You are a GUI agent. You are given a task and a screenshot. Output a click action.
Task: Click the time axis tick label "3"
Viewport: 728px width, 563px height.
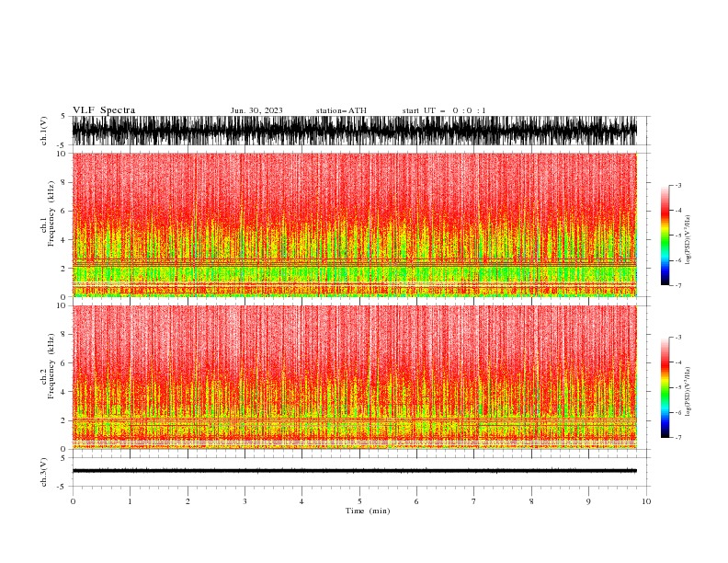coord(245,501)
